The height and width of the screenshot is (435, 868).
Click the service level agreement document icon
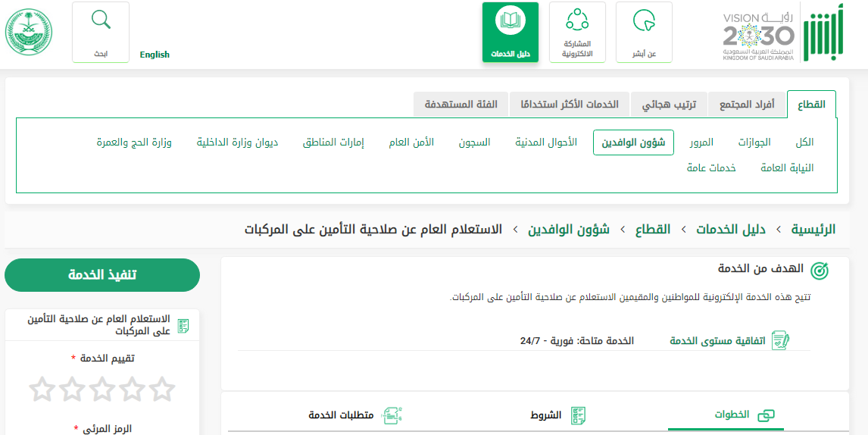[x=780, y=340]
